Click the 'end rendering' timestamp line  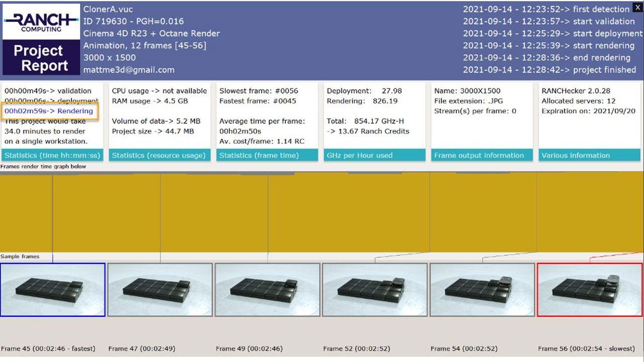coord(547,57)
